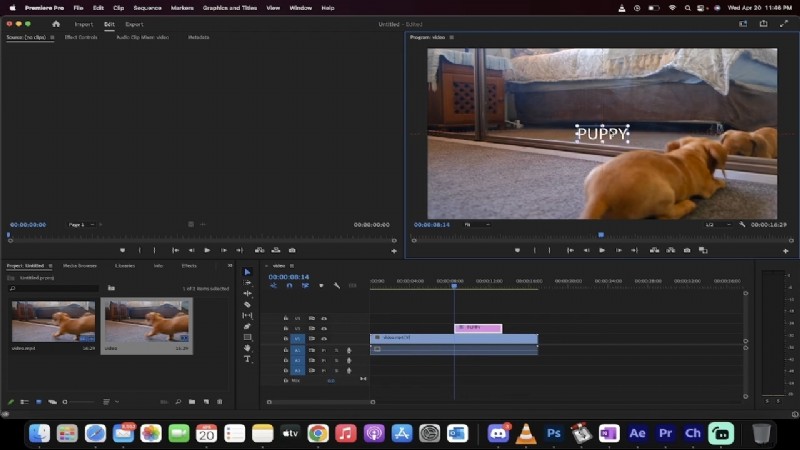Select the Track Select Forward tool
Viewport: 800px width, 450px height.
click(247, 283)
